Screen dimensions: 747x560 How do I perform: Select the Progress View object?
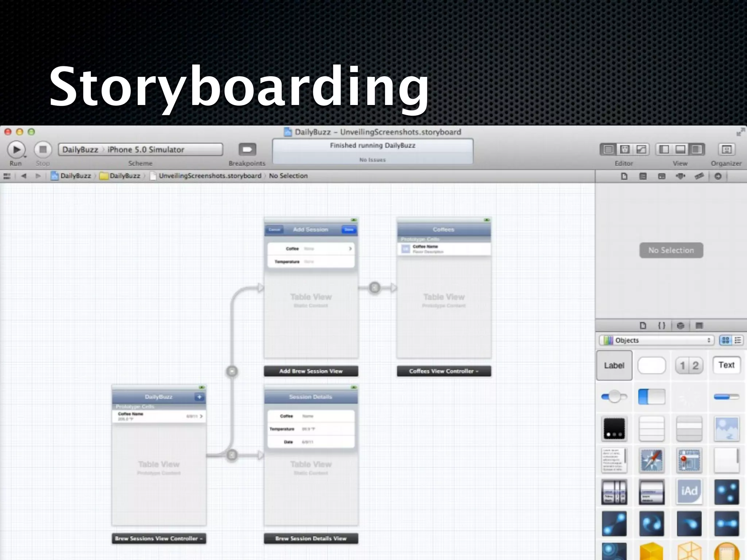[x=726, y=397]
